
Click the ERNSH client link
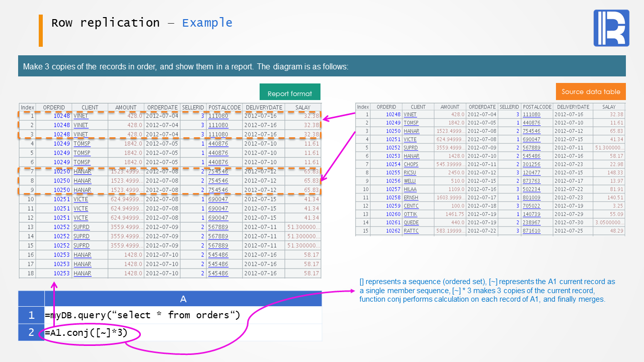coord(411,198)
